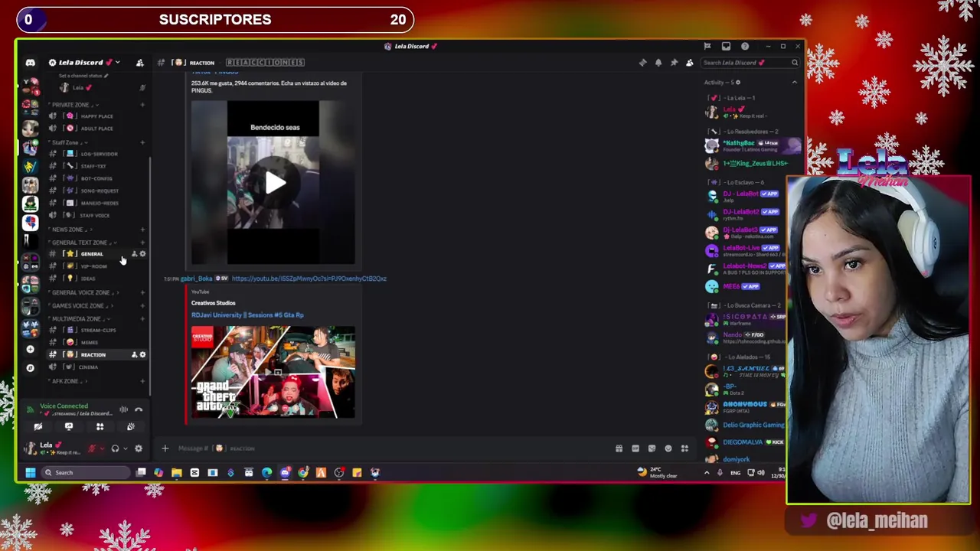Create invite for GENERAL channel

[135, 254]
